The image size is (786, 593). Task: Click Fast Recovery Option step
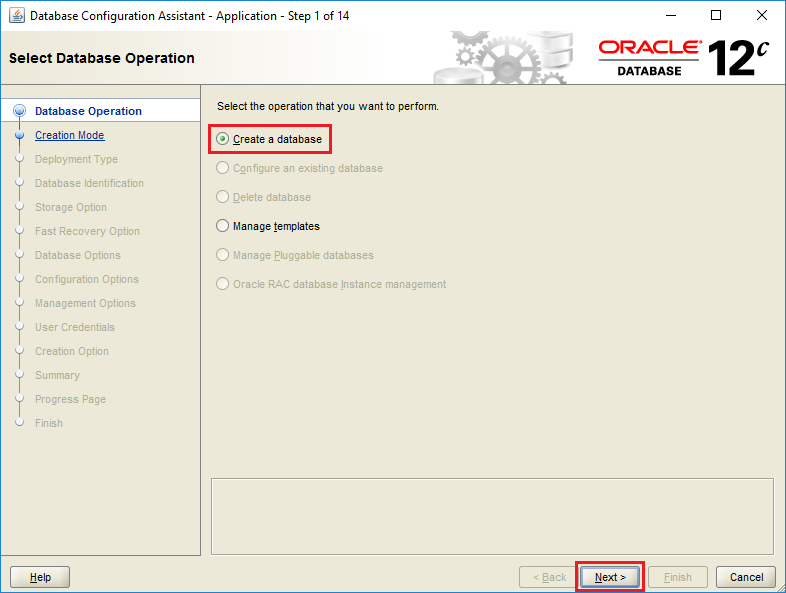tap(87, 231)
